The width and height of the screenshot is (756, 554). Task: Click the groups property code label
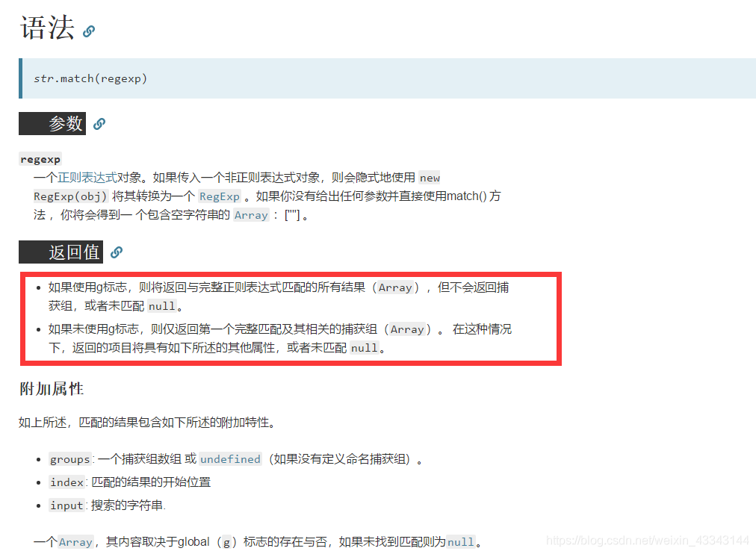point(70,459)
